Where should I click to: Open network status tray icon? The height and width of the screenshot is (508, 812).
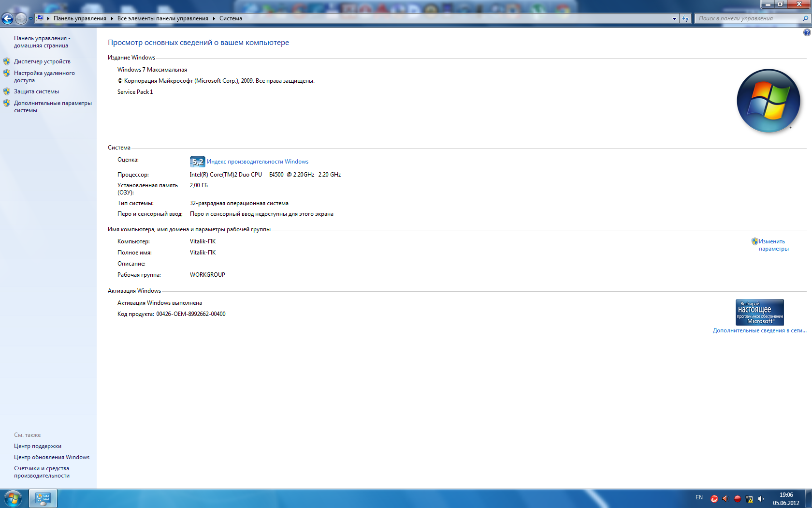coord(749,499)
